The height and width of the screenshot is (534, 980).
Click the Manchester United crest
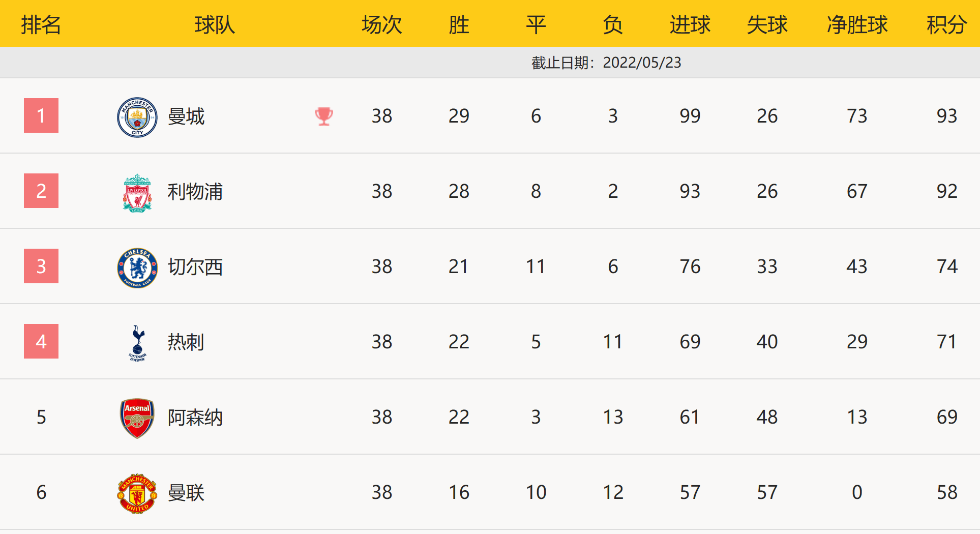137,493
